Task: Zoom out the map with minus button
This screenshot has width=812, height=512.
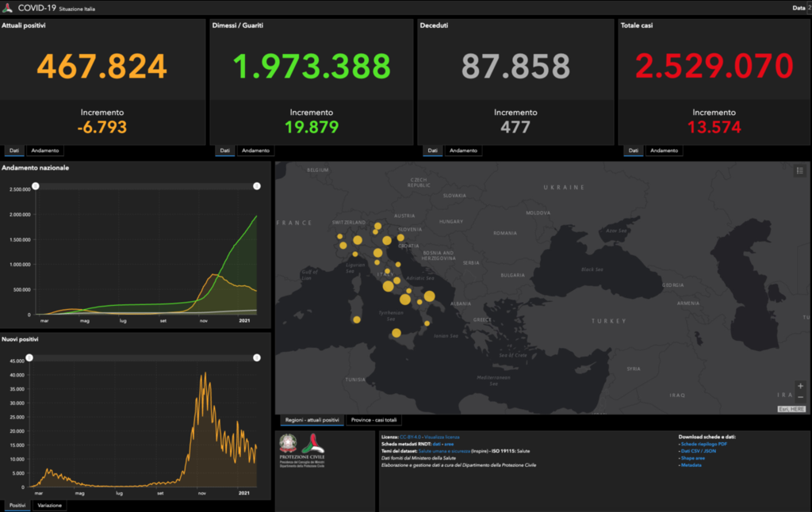Action: click(x=800, y=395)
